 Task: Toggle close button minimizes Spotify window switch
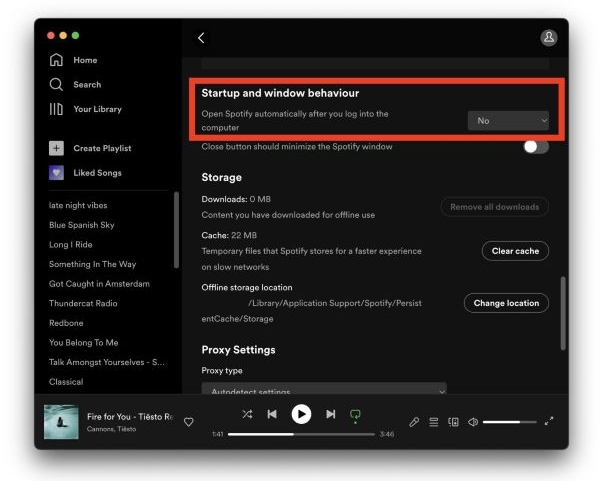point(535,147)
